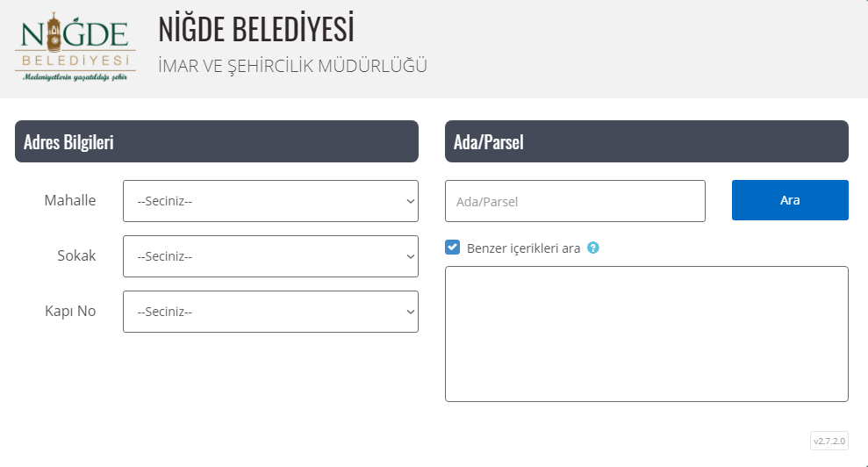Click the NİĞDE BELEDİYESİ page title

click(x=255, y=28)
